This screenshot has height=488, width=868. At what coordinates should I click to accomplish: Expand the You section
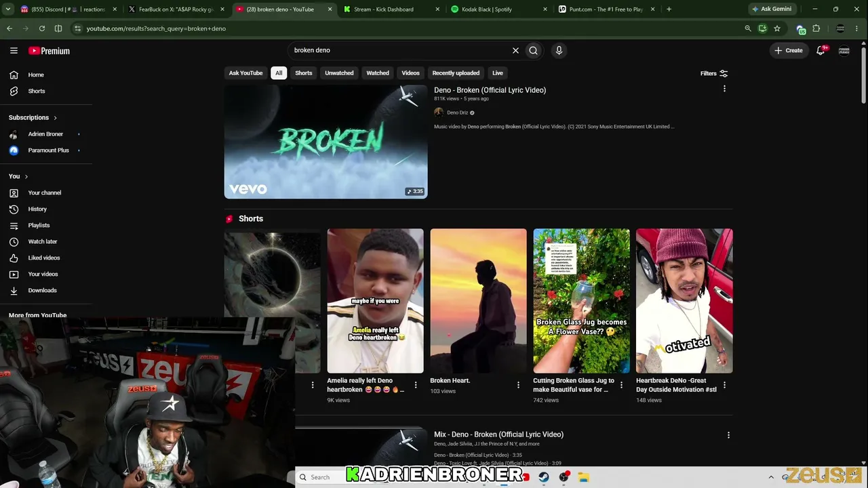(18, 176)
